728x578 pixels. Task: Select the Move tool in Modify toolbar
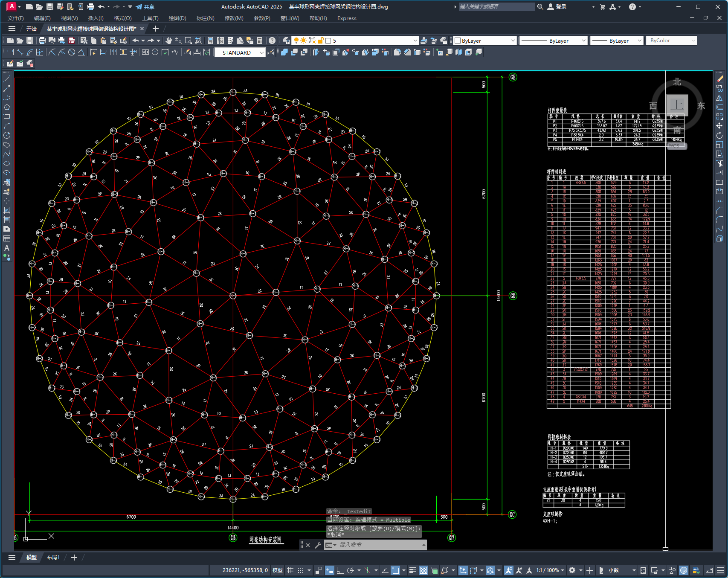[x=719, y=126]
